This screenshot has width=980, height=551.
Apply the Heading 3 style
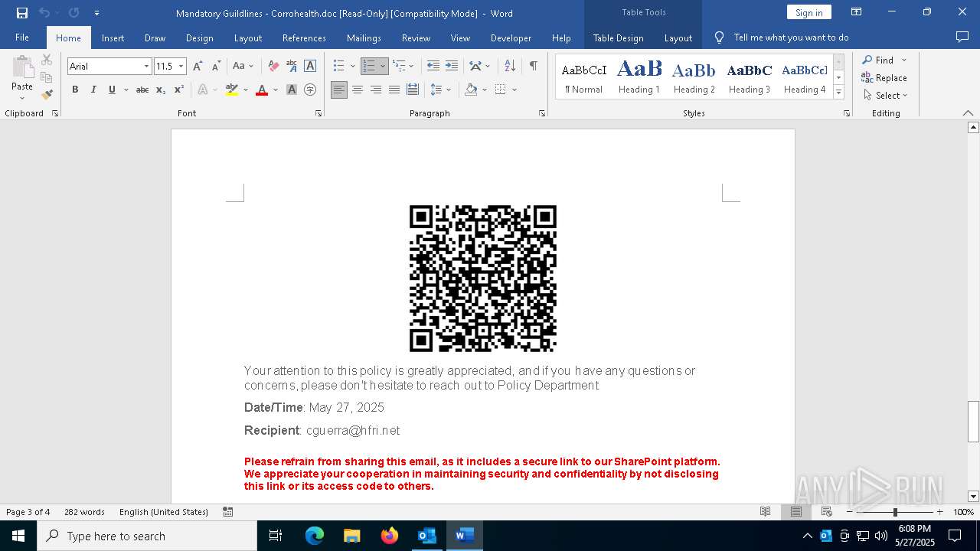[x=750, y=77]
